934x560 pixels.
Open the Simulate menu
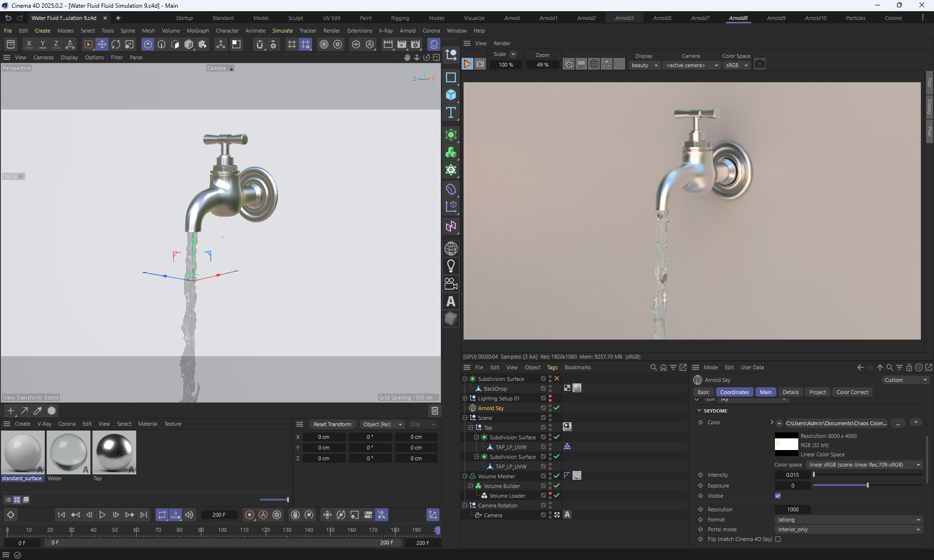click(x=282, y=31)
